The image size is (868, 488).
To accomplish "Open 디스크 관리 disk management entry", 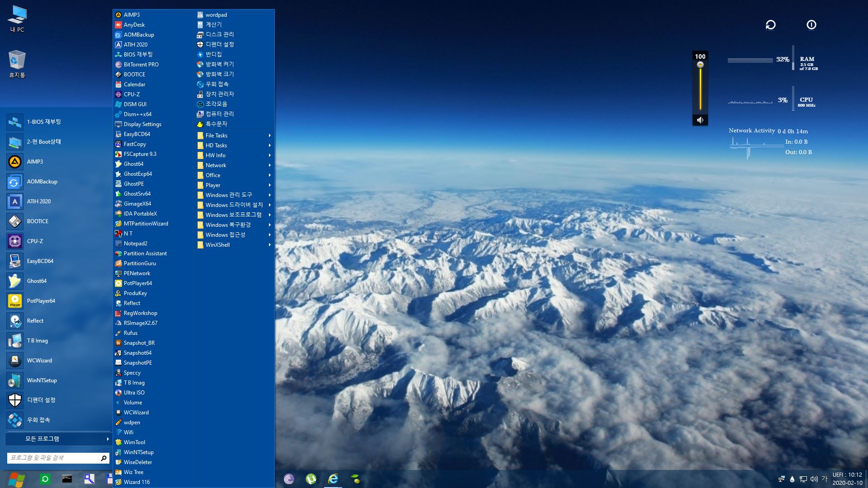I will click(x=235, y=34).
